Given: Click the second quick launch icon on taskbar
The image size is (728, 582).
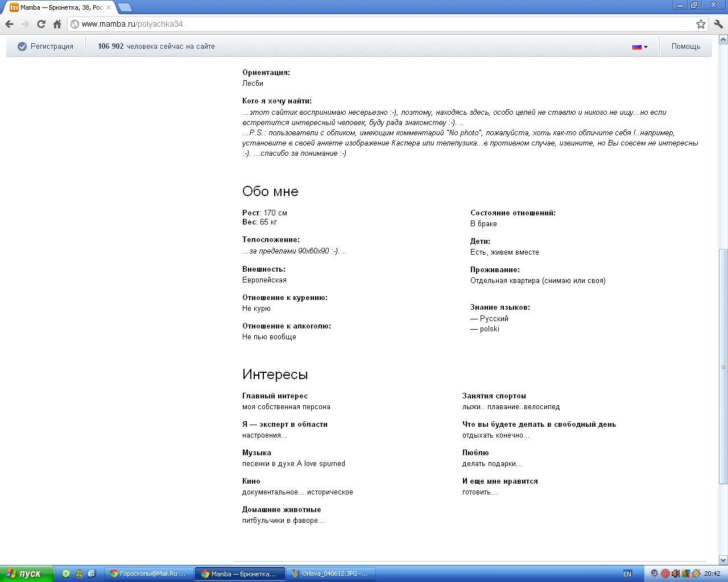Looking at the screenshot, I should click(79, 573).
